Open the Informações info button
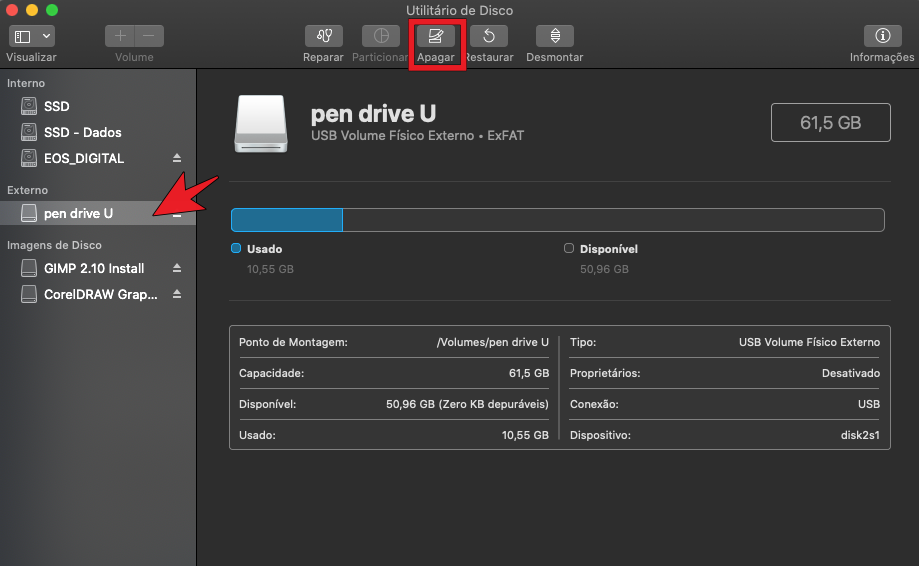Screen dimensions: 919x566 click(x=882, y=36)
